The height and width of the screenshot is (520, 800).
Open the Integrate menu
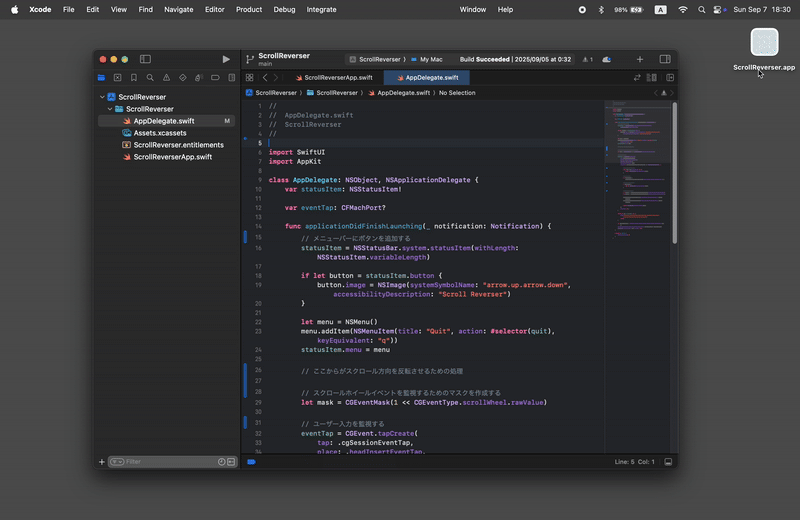pos(321,10)
